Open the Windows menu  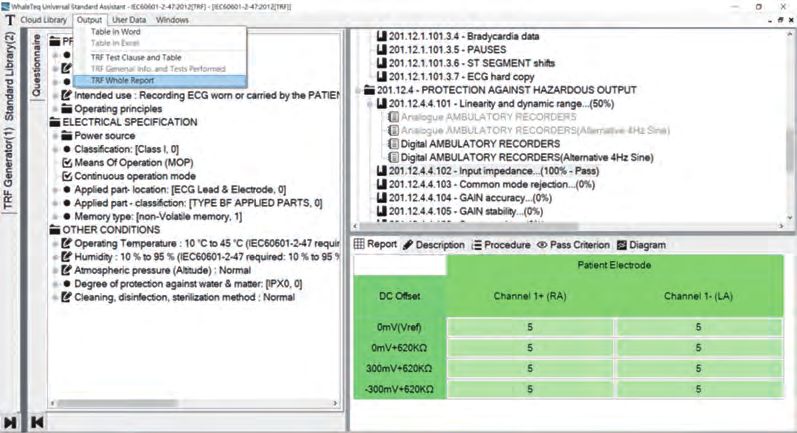(172, 20)
